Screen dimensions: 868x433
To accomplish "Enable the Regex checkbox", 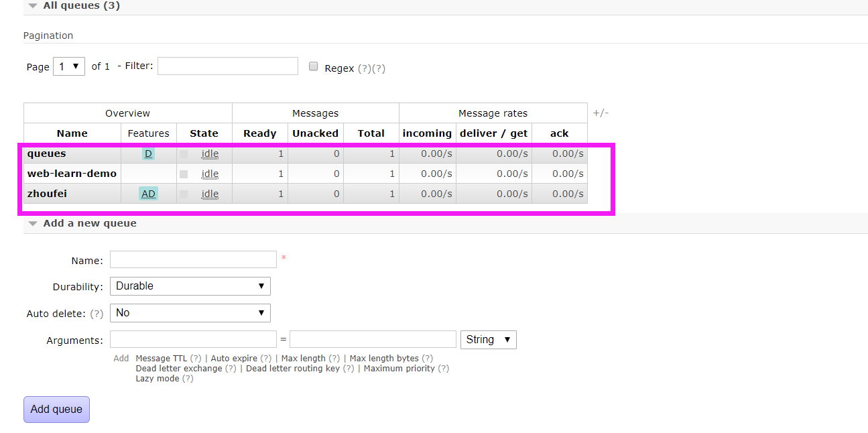I will point(313,66).
